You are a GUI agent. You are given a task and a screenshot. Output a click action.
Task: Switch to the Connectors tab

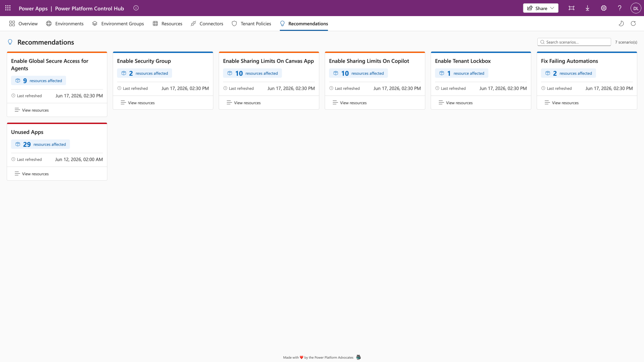pos(207,23)
